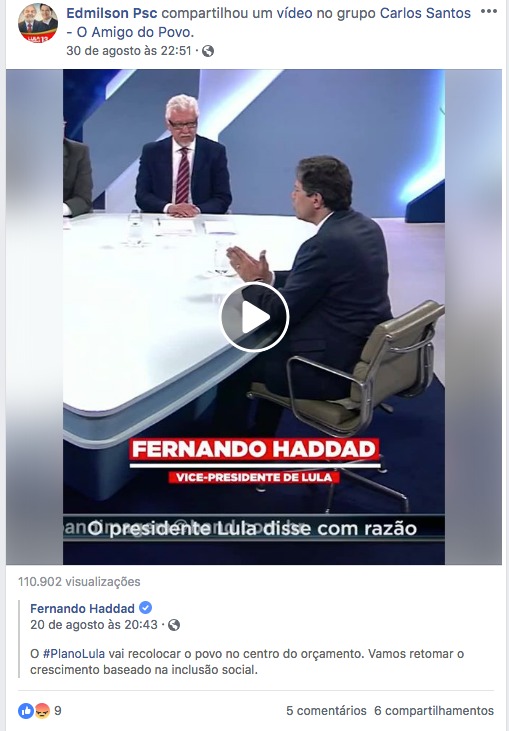509x731 pixels.
Task: Show the 9 reactions list
Action: (58, 710)
